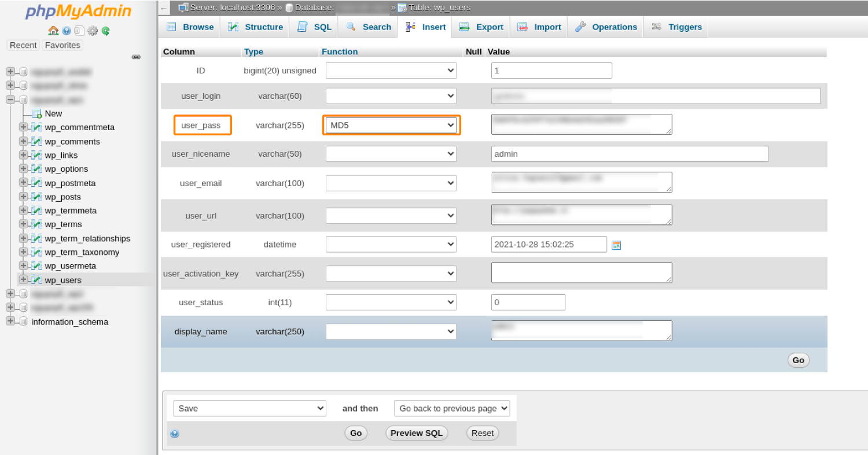Click the Preview SQL button
The width and height of the screenshot is (868, 455).
(417, 433)
